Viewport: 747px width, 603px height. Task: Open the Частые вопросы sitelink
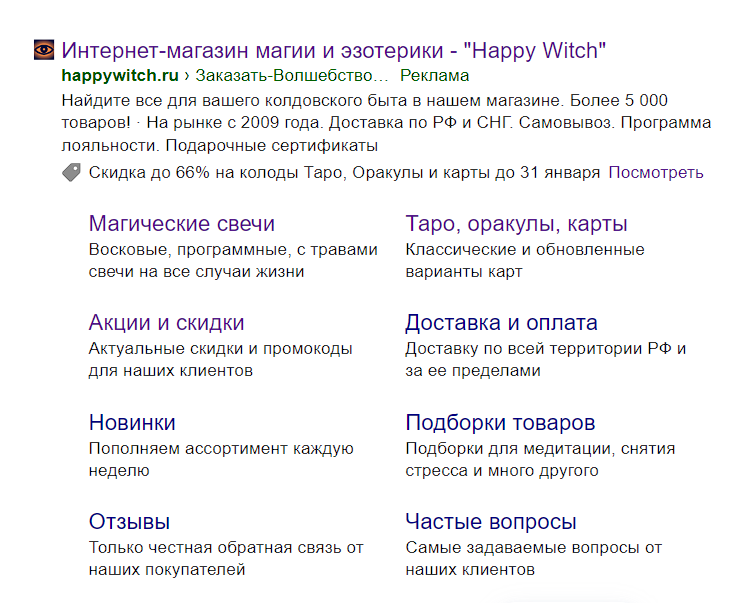point(491,522)
